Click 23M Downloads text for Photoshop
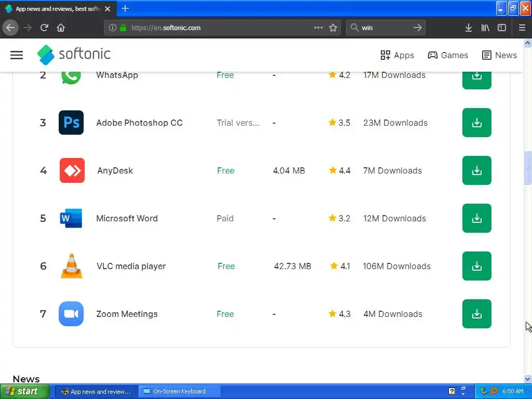 pyautogui.click(x=395, y=123)
